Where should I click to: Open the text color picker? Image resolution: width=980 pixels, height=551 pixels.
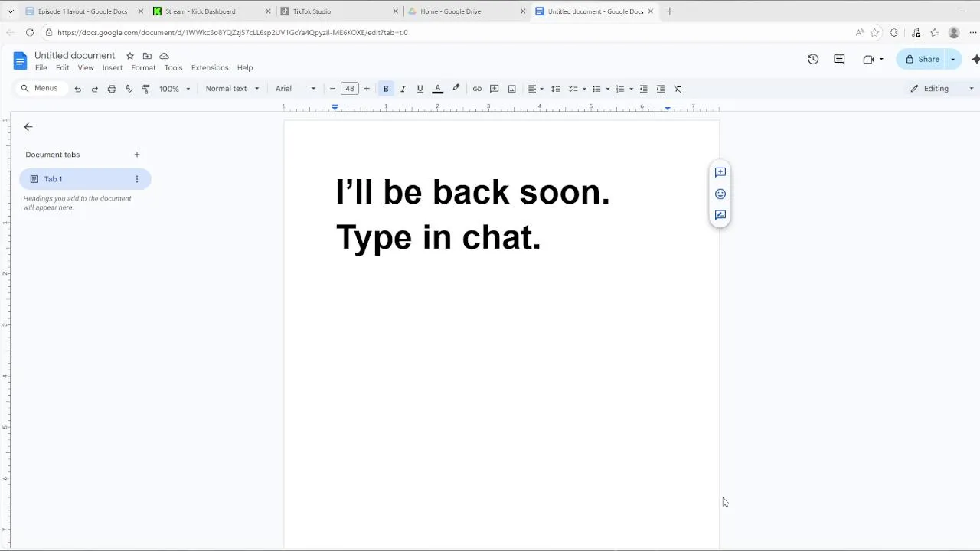click(438, 89)
